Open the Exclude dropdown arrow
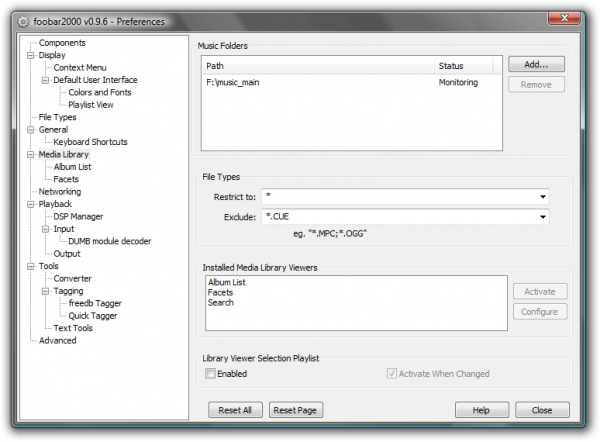Image resolution: width=600 pixels, height=442 pixels. pos(542,216)
